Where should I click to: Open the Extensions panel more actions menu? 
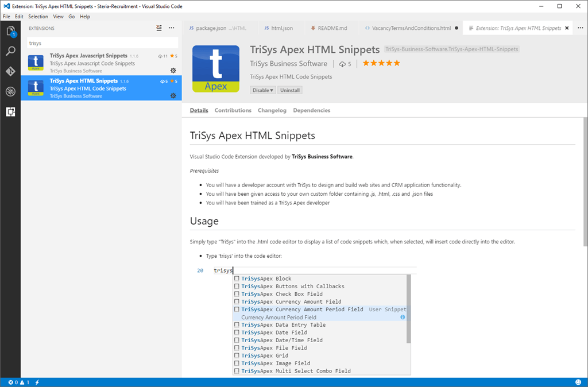click(171, 28)
